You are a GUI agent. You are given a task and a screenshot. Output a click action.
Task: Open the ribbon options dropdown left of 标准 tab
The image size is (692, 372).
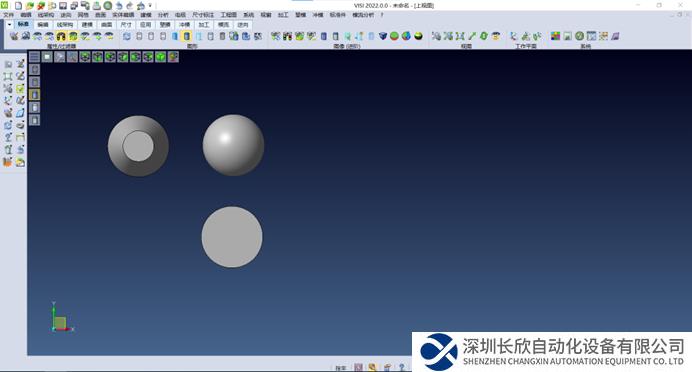click(x=9, y=25)
